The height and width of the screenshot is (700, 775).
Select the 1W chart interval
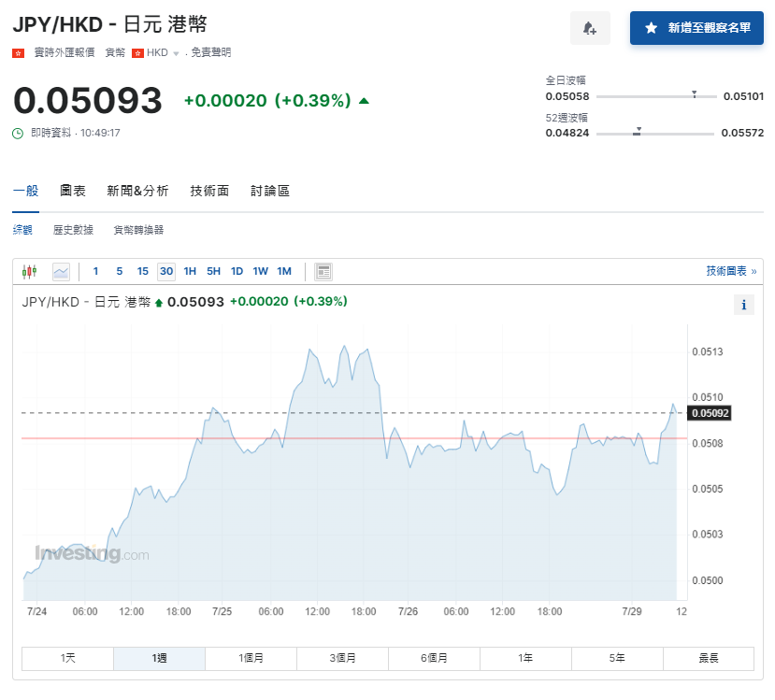(x=260, y=272)
